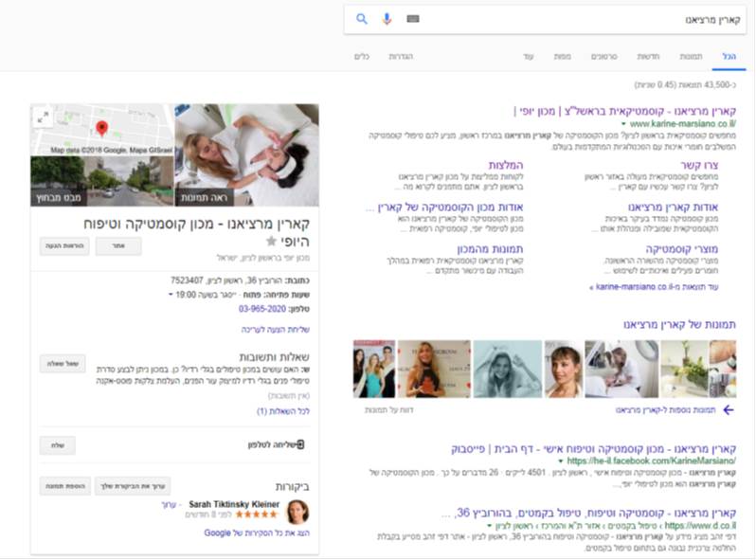Open the מוצרי קוסמטיקה sitelink

pyautogui.click(x=682, y=249)
